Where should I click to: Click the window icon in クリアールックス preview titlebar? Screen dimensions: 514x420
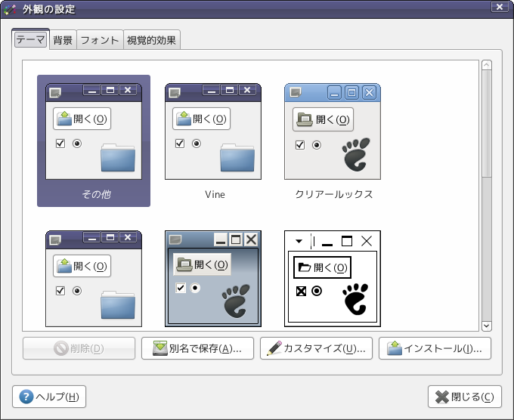click(296, 92)
